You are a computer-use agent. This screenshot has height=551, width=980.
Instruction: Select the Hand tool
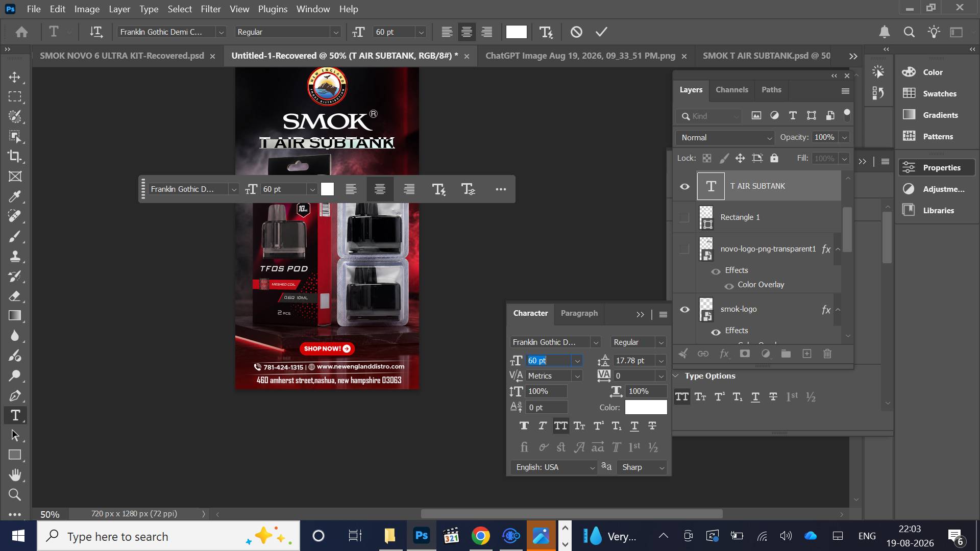point(15,475)
